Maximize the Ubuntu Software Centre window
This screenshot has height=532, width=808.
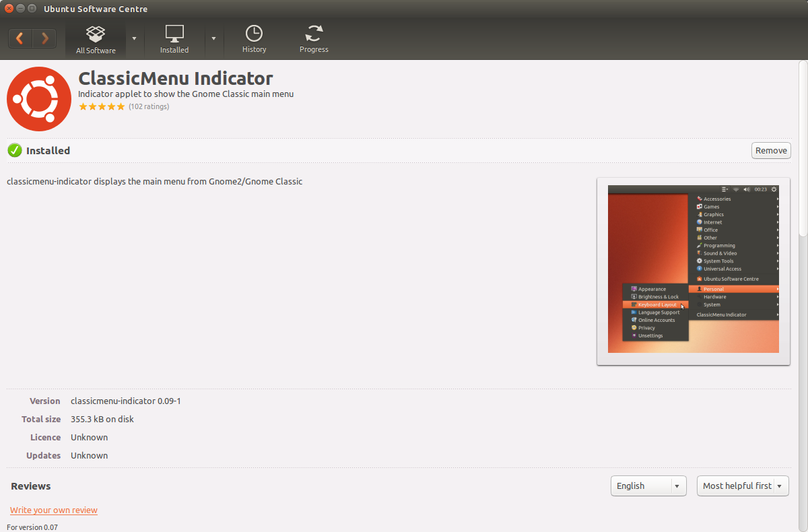point(33,9)
